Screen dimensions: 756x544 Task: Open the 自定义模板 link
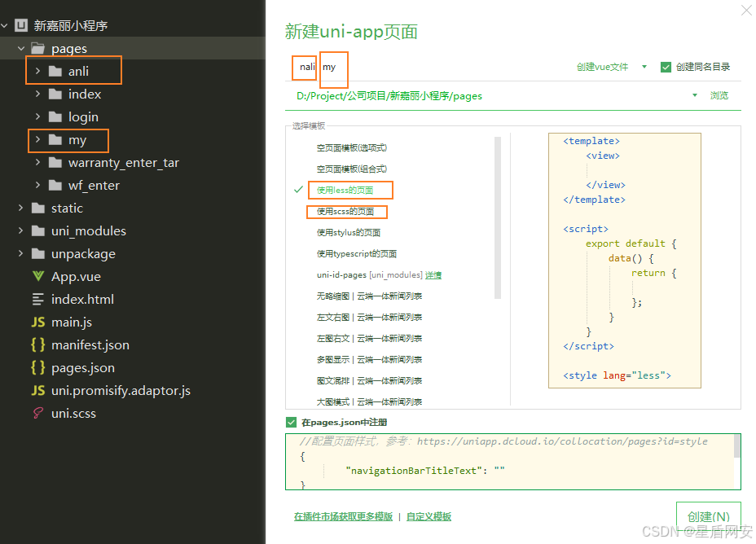429,516
